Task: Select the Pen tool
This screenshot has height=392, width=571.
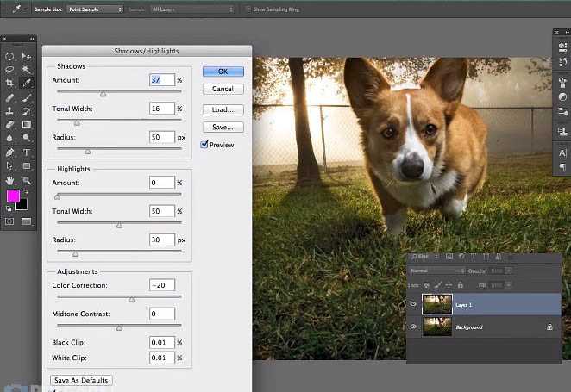Action: pyautogui.click(x=9, y=152)
